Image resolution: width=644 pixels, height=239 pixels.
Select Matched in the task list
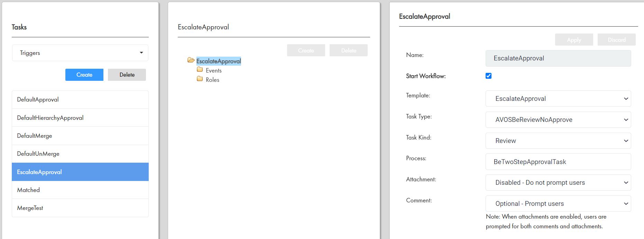[x=80, y=190]
